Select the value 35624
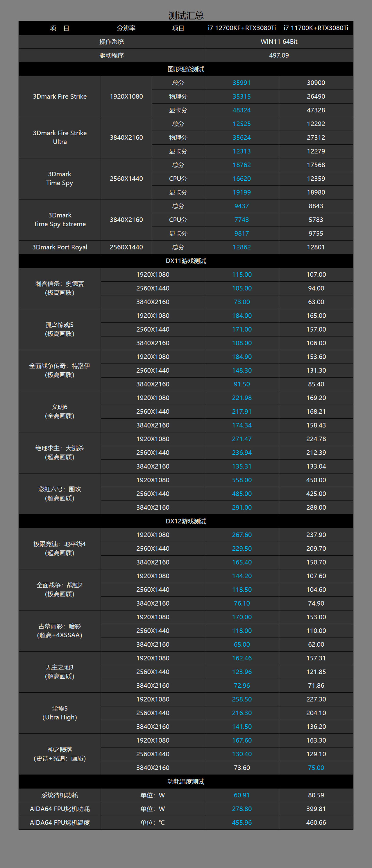The width and height of the screenshot is (372, 868). (242, 138)
